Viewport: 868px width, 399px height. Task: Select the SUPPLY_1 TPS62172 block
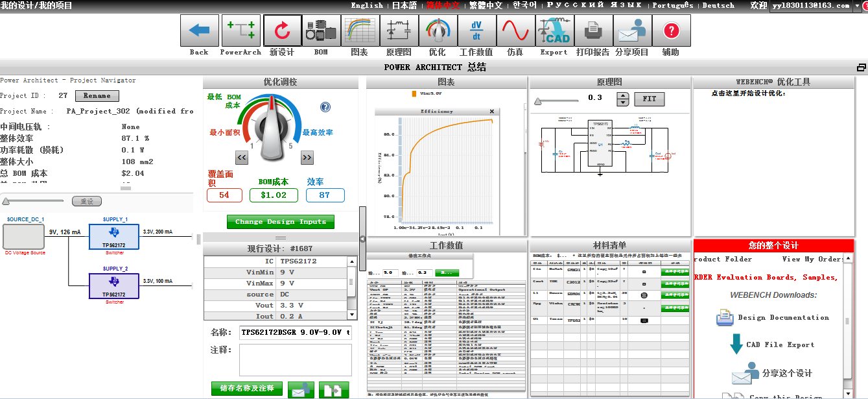(x=114, y=236)
